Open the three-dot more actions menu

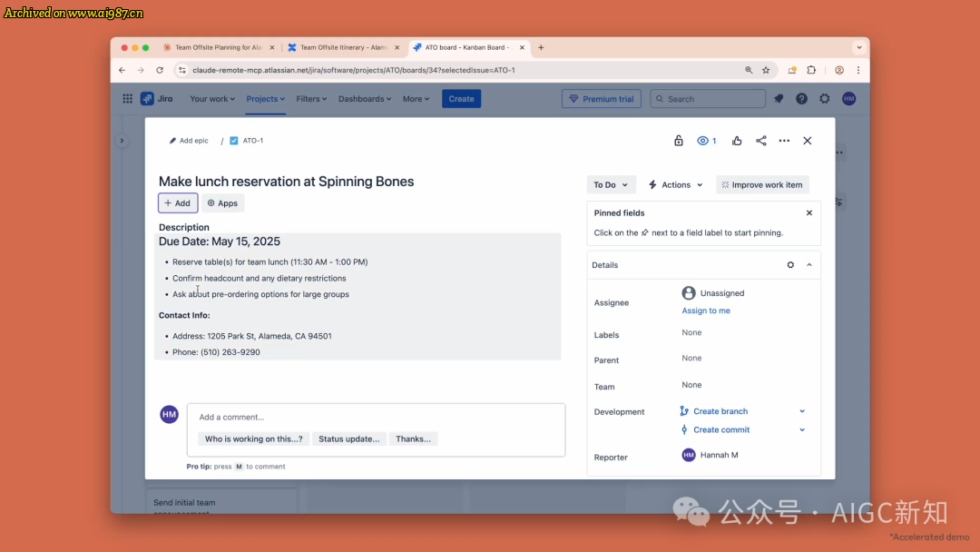(x=784, y=141)
